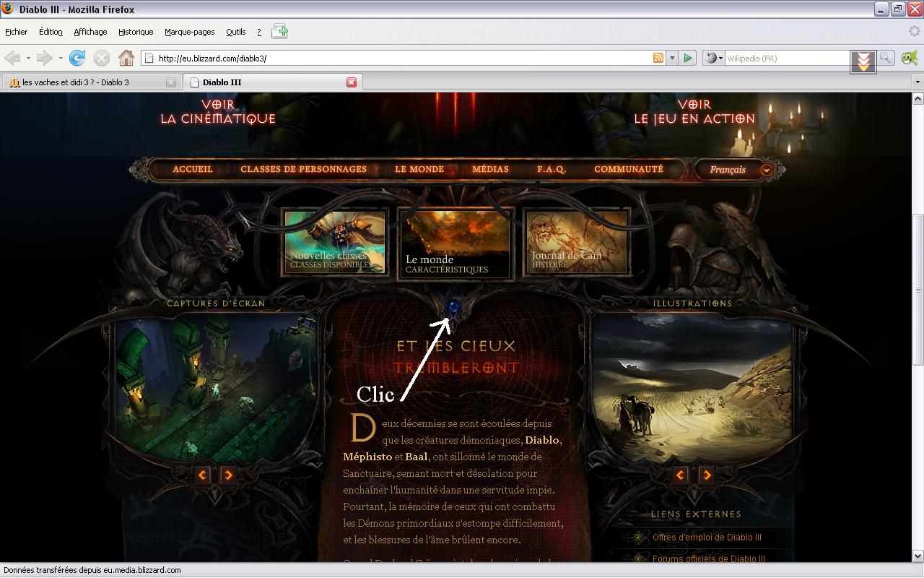Open the Fichier menu
The height and width of the screenshot is (578, 924).
(16, 32)
